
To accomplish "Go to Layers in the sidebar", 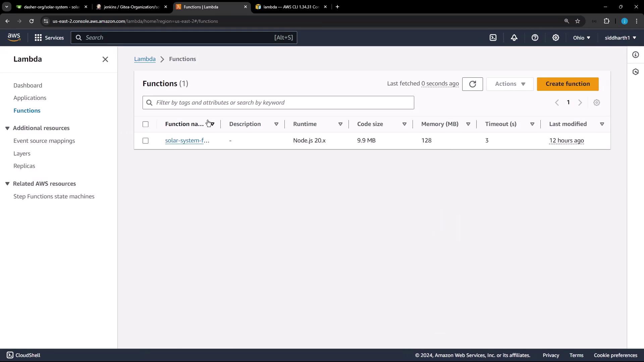I will point(22,154).
